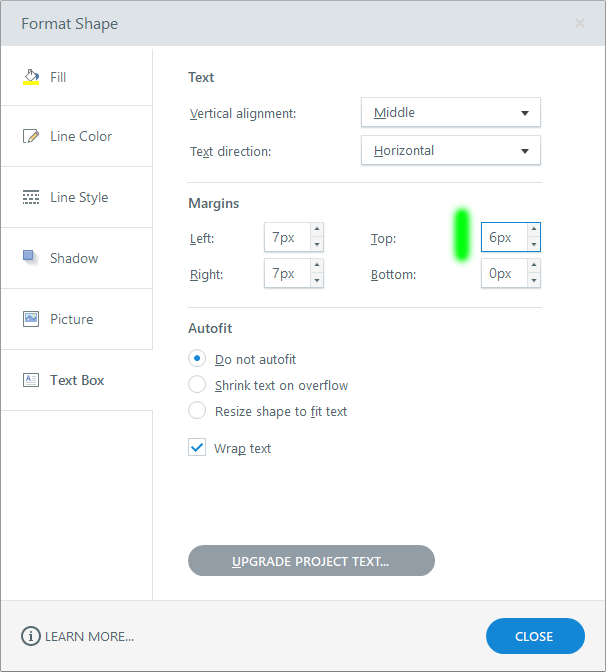Click the Fill paint bucket icon
This screenshot has width=606, height=672.
click(31, 77)
